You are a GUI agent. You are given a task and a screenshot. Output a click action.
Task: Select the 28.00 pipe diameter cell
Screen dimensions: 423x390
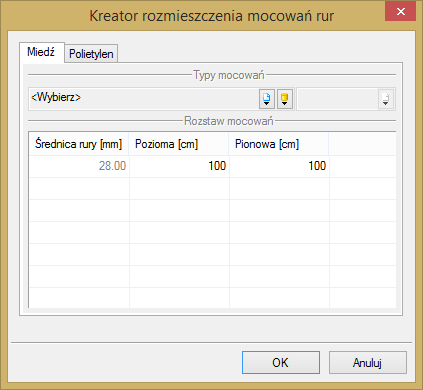(79, 166)
